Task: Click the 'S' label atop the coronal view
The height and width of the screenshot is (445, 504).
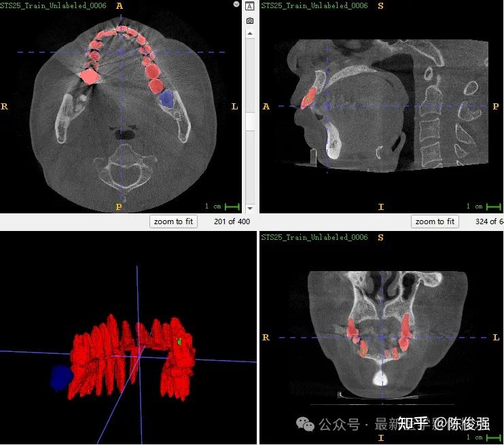Action: pyautogui.click(x=380, y=238)
